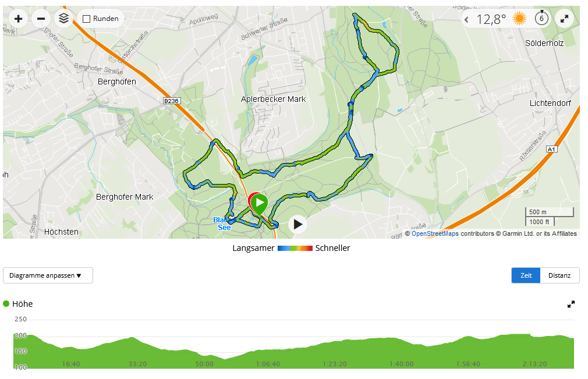588x379 pixels.
Task: Expand the Höhe chart to fullscreen
Action: (571, 304)
